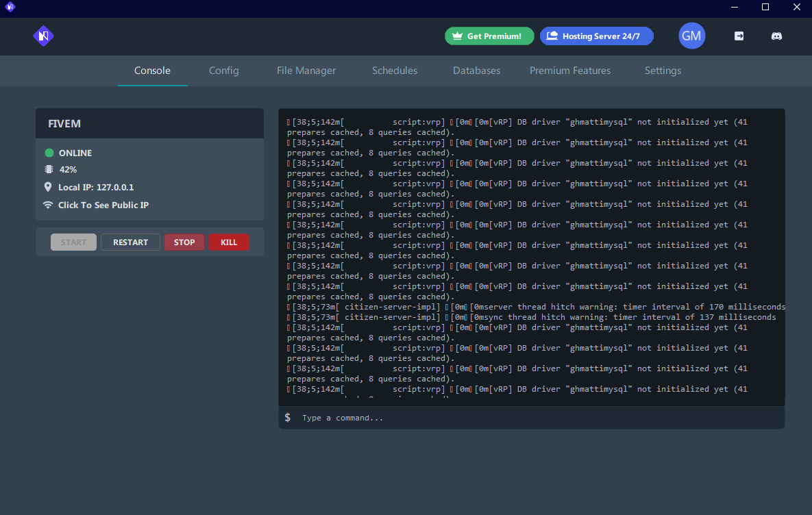Image resolution: width=812 pixels, height=515 pixels.
Task: Click the Get Premium! button
Action: (489, 36)
